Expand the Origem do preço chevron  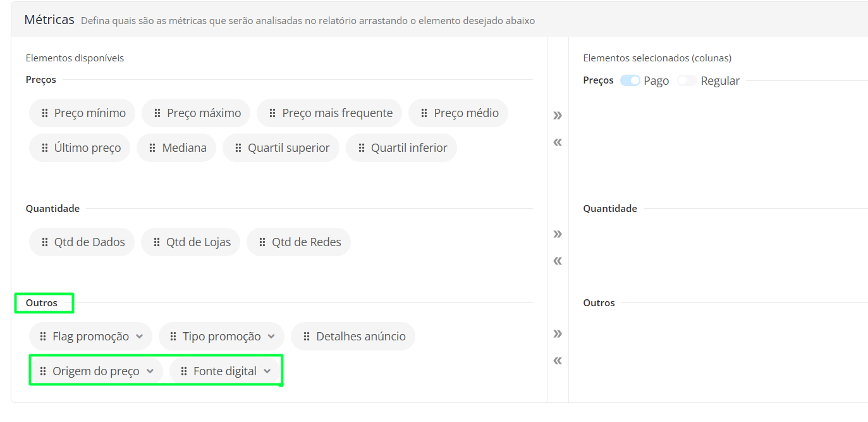coord(150,371)
